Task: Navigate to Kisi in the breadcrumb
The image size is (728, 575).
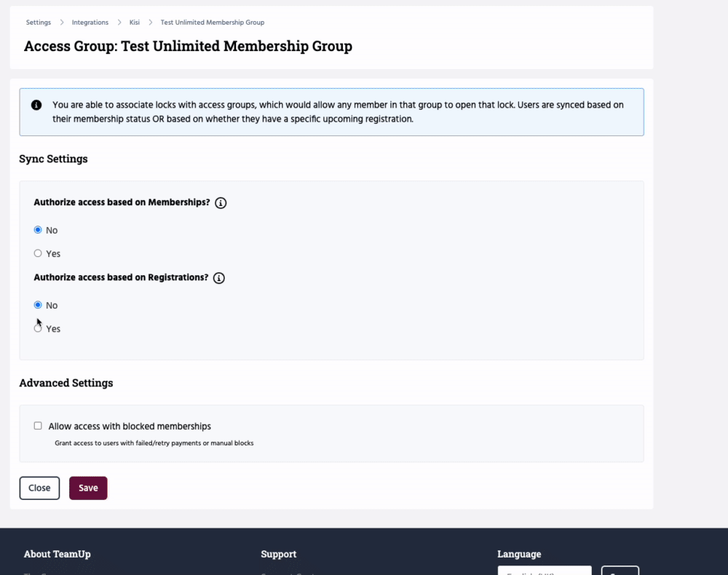Action: 135,23
